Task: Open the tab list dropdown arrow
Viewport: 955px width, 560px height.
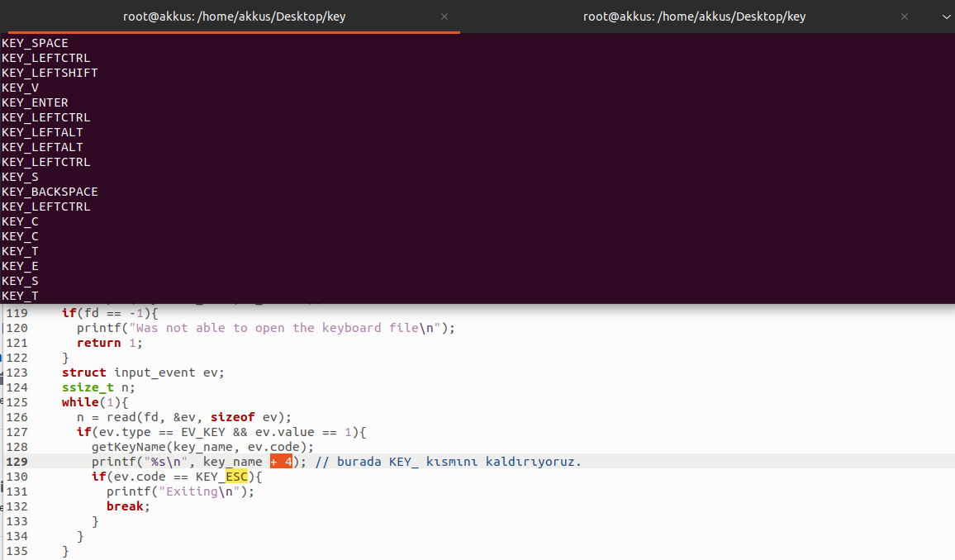Action: point(941,17)
